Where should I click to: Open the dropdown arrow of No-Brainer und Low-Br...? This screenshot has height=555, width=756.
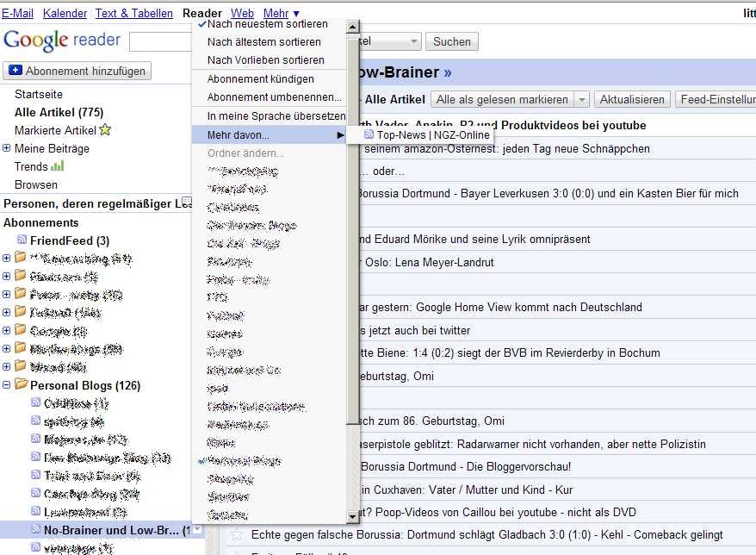[197, 530]
